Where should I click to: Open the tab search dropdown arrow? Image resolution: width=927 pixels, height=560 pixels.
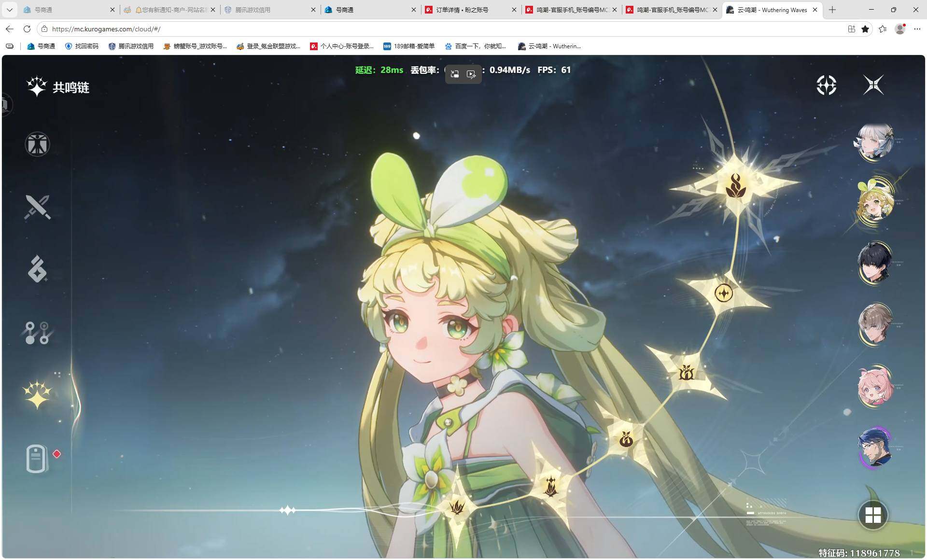tap(9, 10)
